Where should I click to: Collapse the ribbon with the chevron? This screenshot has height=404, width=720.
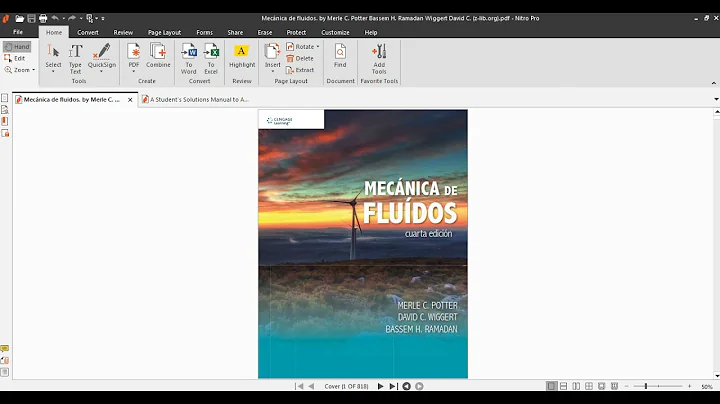[714, 83]
